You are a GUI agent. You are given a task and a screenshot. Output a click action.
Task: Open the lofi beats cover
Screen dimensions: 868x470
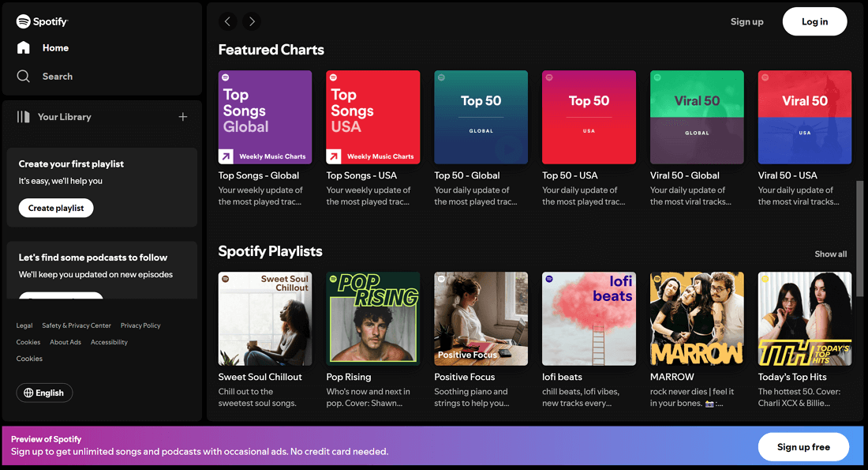(x=589, y=318)
